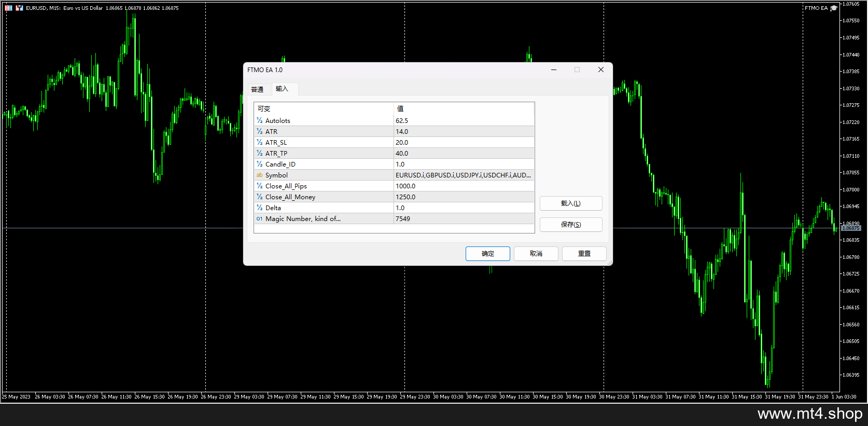
Task: Cancel the dialog with 取消
Action: tap(536, 254)
